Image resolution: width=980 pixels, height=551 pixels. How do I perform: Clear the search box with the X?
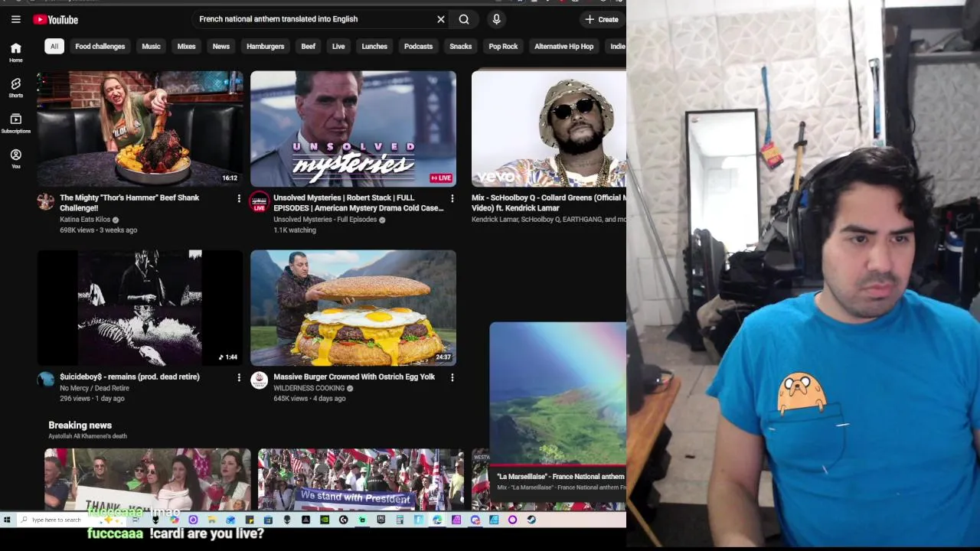(x=441, y=19)
